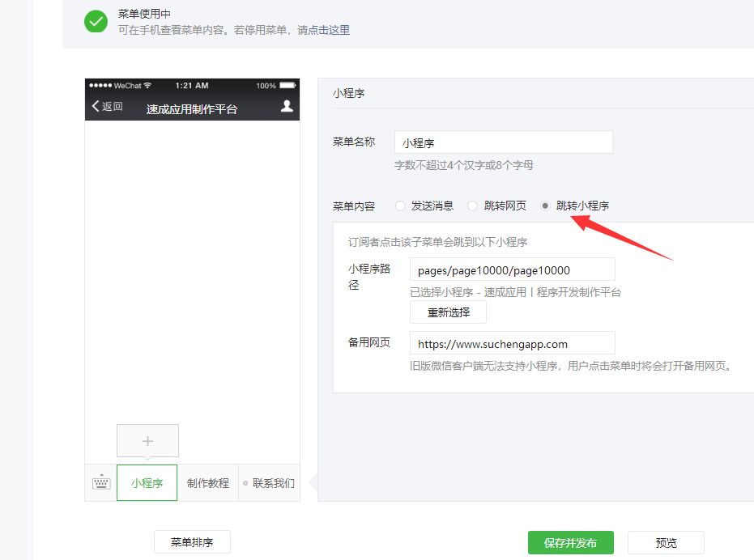This screenshot has height=560, width=754.
Task: Add a submenu with the plus button
Action: click(147, 440)
